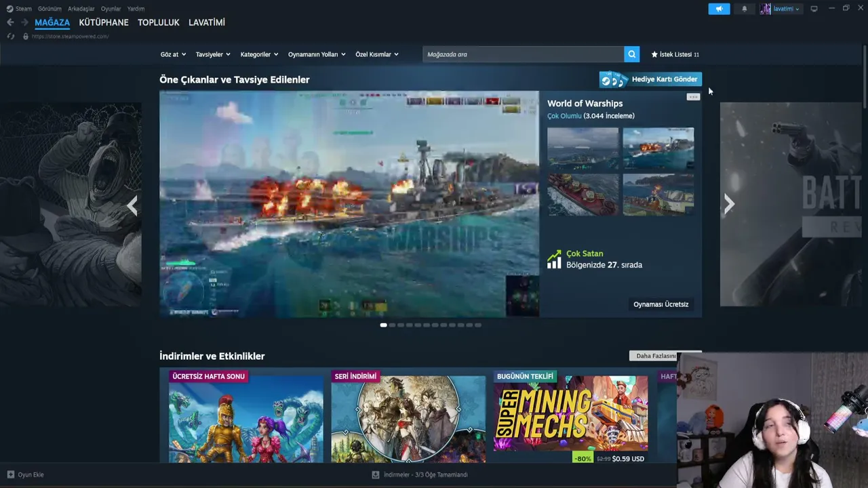Expand the Tavsiyeler dropdown
This screenshot has height=488, width=868.
point(213,54)
